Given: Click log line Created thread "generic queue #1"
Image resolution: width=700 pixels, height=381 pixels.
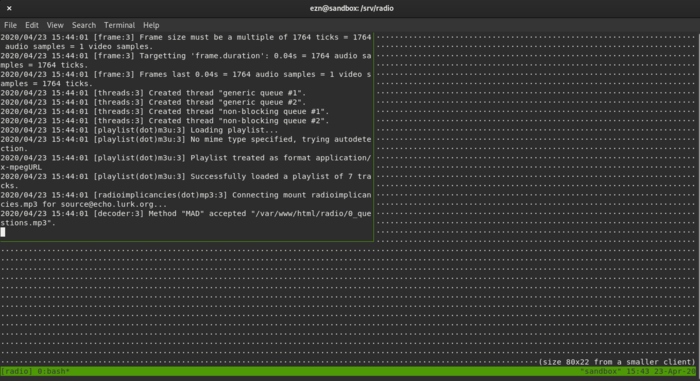Looking at the screenshot, I should (x=153, y=93).
